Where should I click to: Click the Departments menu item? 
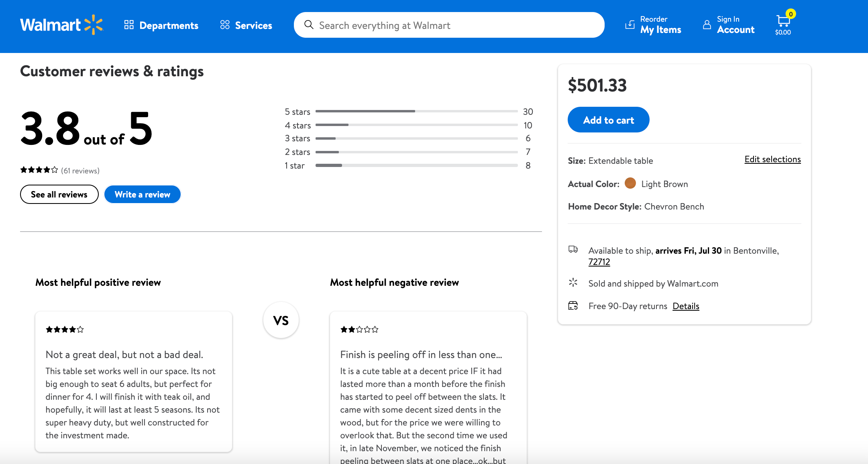click(x=161, y=25)
